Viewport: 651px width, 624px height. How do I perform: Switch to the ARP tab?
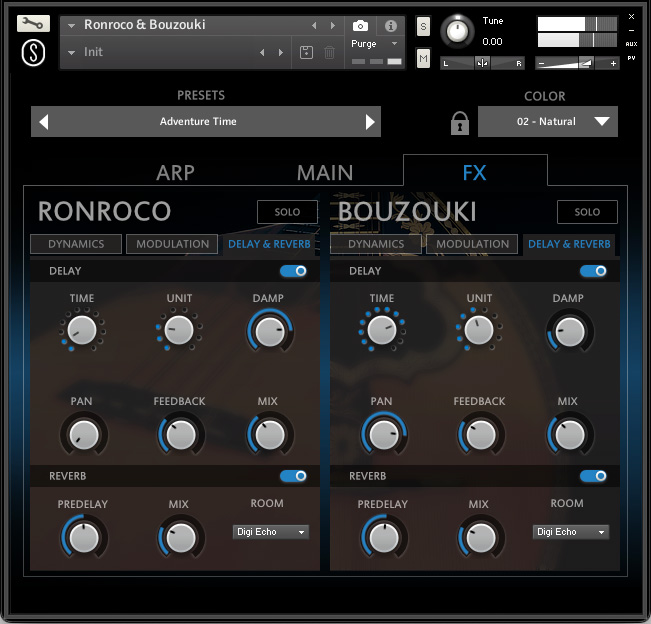coord(176,172)
